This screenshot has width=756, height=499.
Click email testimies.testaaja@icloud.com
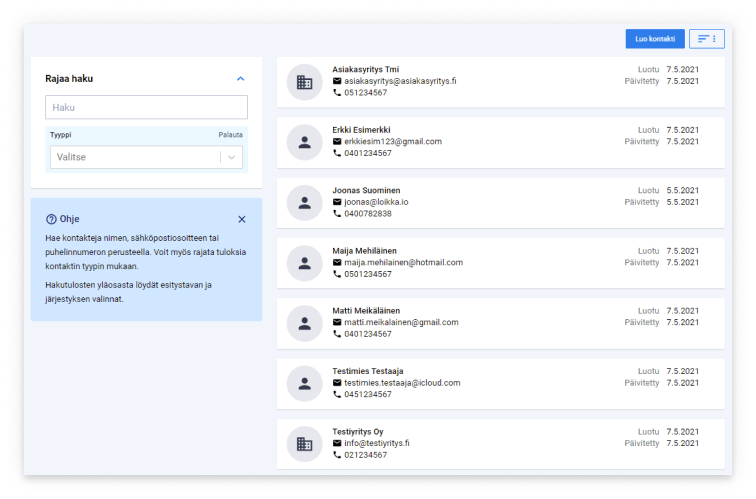pos(402,383)
